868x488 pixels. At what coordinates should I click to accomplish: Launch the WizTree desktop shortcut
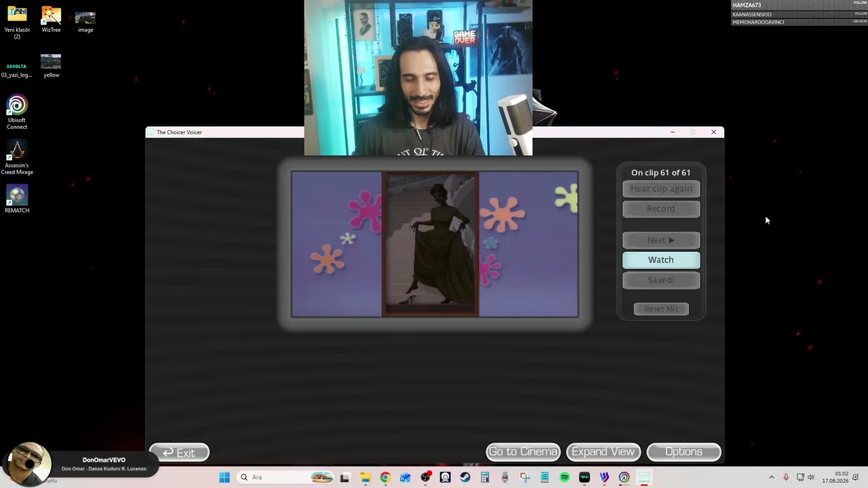pyautogui.click(x=51, y=20)
